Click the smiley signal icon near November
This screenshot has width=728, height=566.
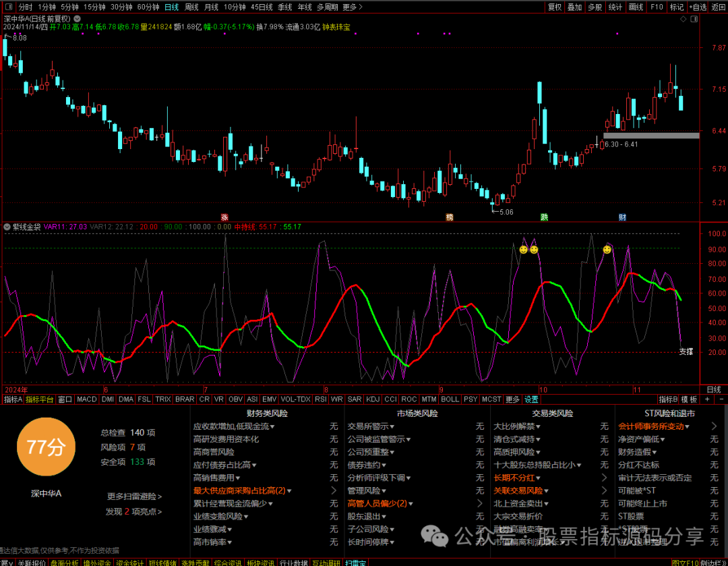[607, 250]
